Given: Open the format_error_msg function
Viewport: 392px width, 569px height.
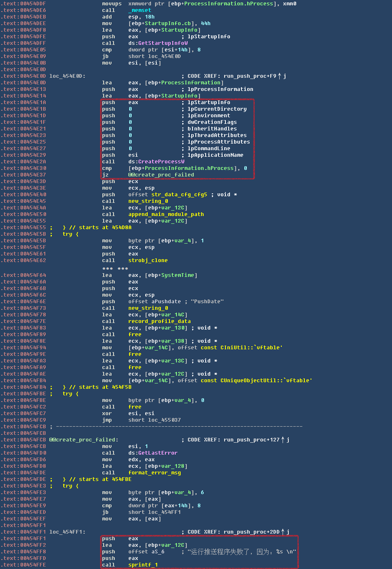Looking at the screenshot, I should [x=154, y=473].
